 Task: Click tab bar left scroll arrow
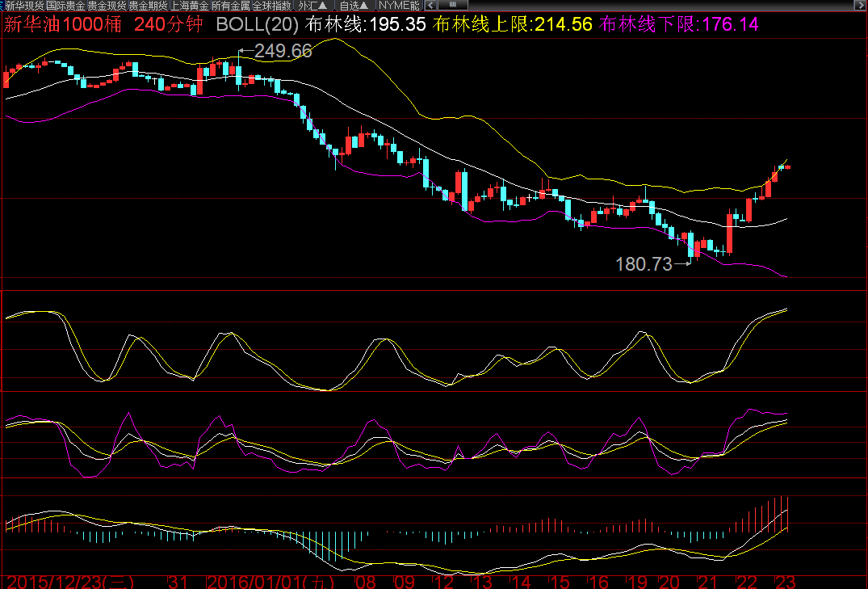(426, 5)
